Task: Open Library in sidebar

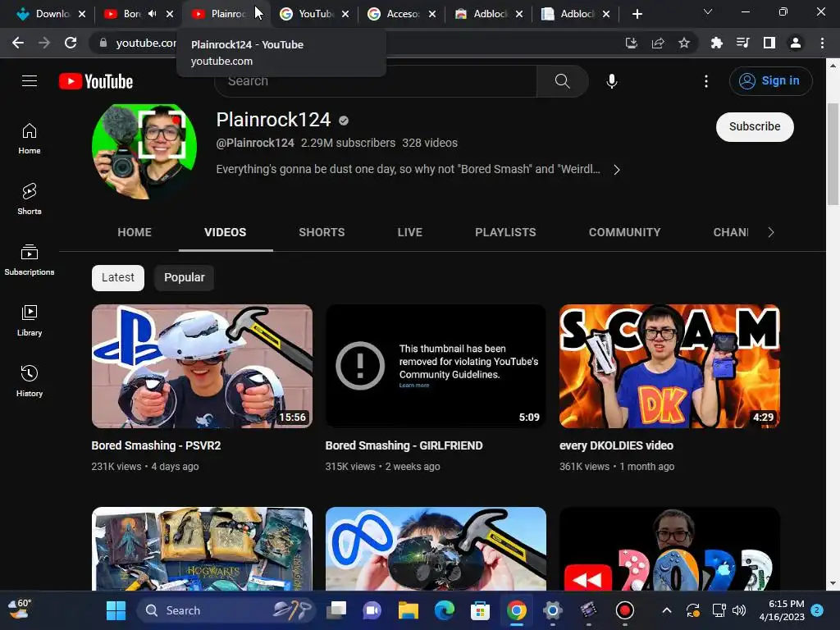Action: click(30, 321)
